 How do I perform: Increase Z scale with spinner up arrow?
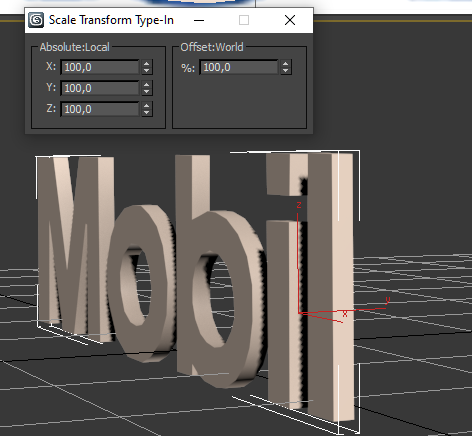[147, 105]
